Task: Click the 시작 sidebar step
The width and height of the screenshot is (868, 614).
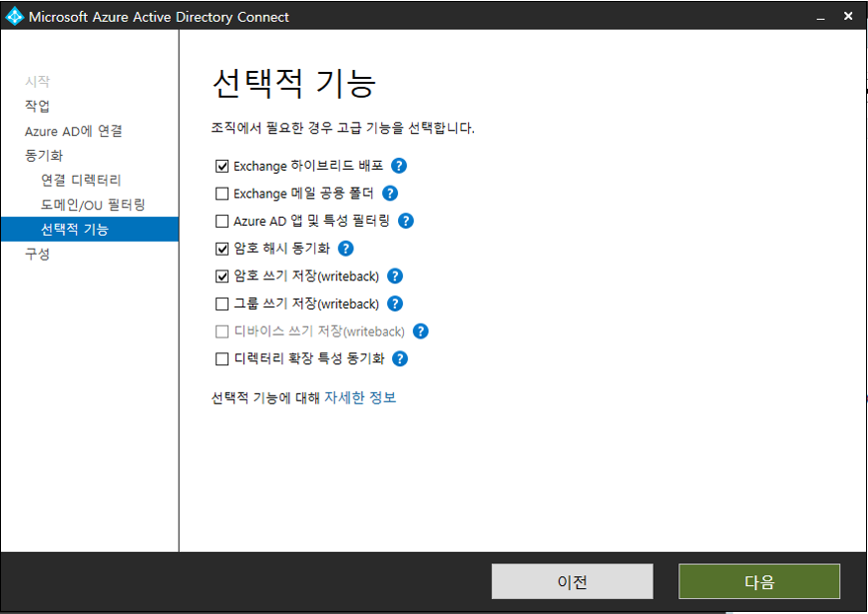Action: [x=37, y=82]
